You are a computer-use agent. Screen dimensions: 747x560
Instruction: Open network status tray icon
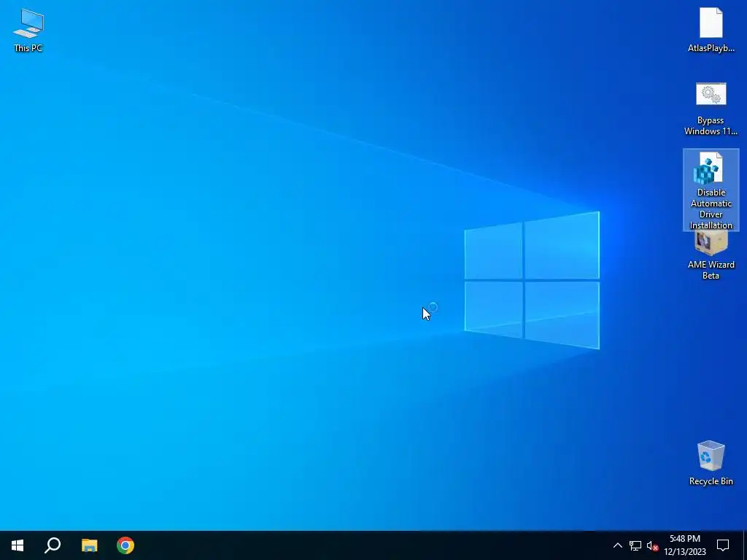[635, 545]
